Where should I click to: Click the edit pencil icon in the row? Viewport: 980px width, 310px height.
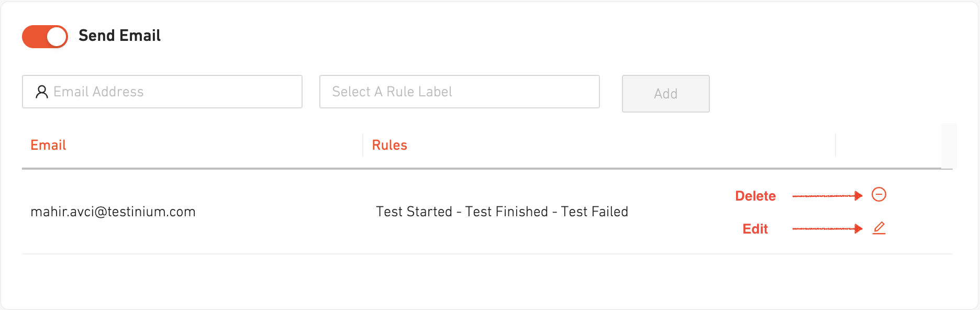coord(878,228)
